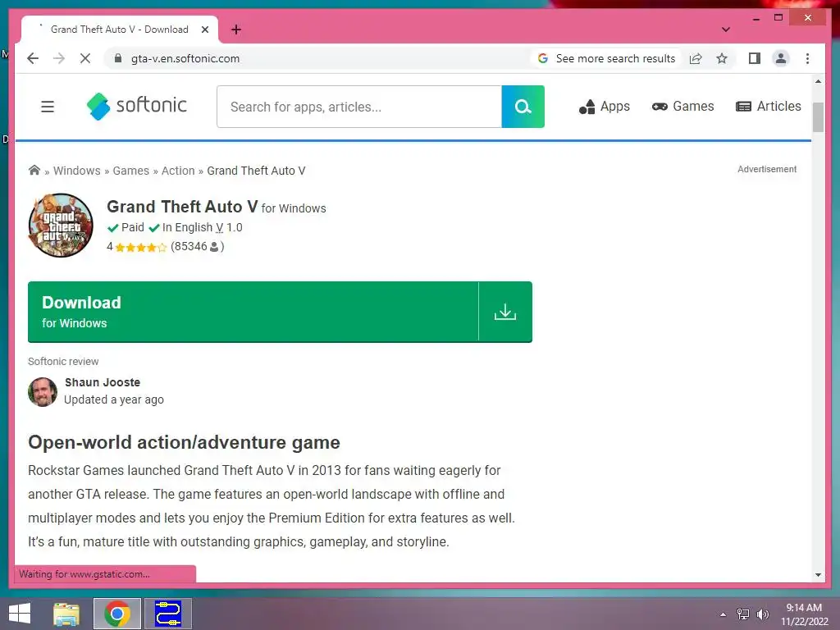840x630 pixels.
Task: Click the star rating for GTA V
Action: (140, 247)
